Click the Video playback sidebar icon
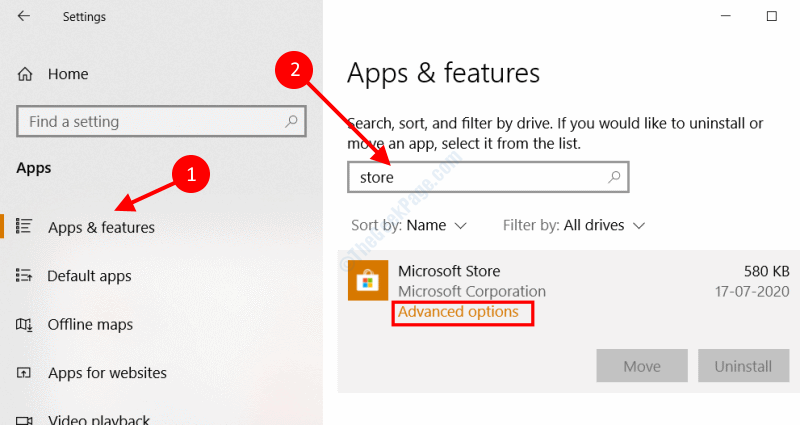Viewport: 800px width, 425px height. [24, 420]
